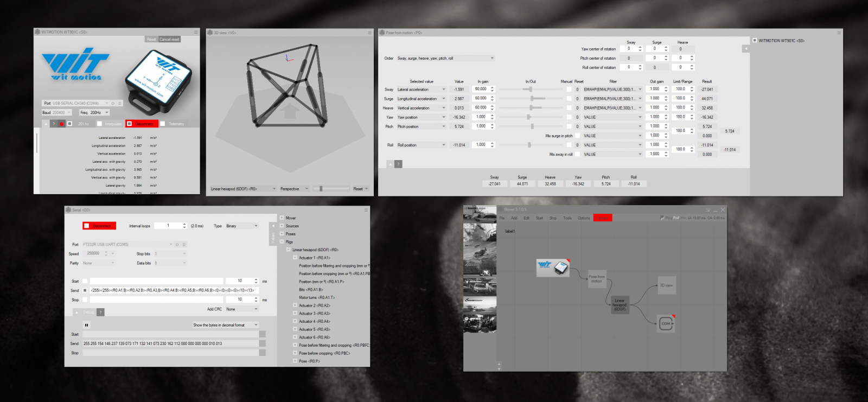The image size is (868, 402).
Task: Open the Options menu in Mover
Action: [x=583, y=218]
